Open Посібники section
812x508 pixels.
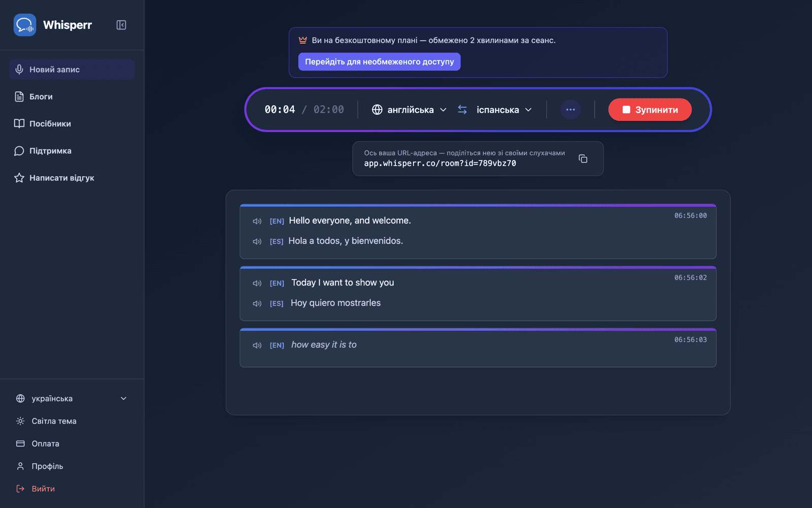tap(72, 123)
